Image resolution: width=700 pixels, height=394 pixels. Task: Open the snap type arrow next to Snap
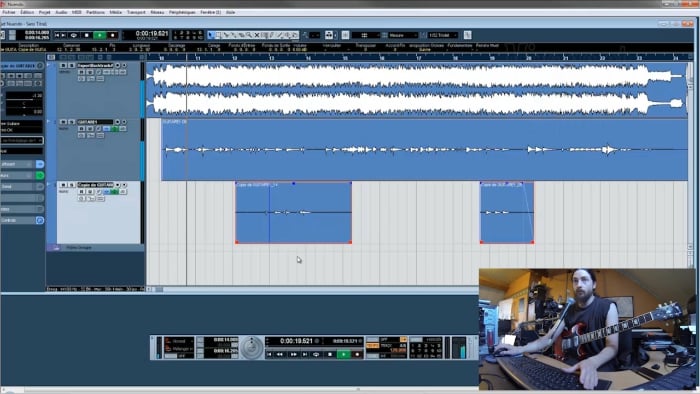point(336,35)
